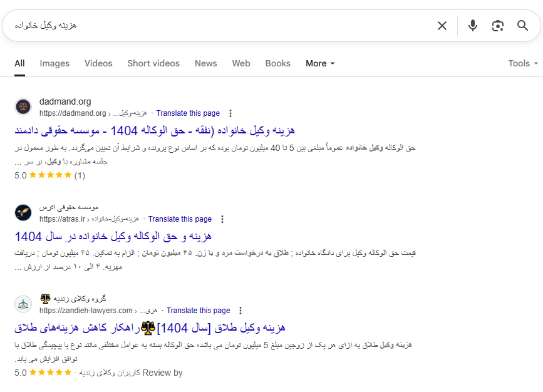Translate the dadmand.org result page
543x392 pixels.
(x=188, y=113)
